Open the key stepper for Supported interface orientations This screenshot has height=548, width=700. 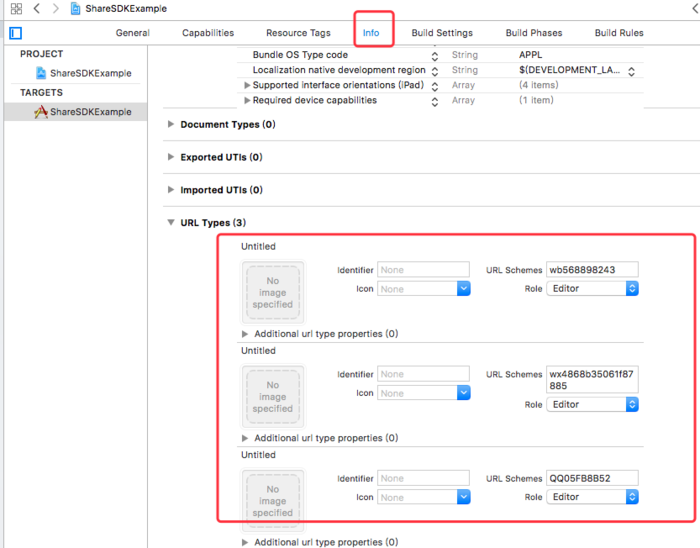click(435, 87)
